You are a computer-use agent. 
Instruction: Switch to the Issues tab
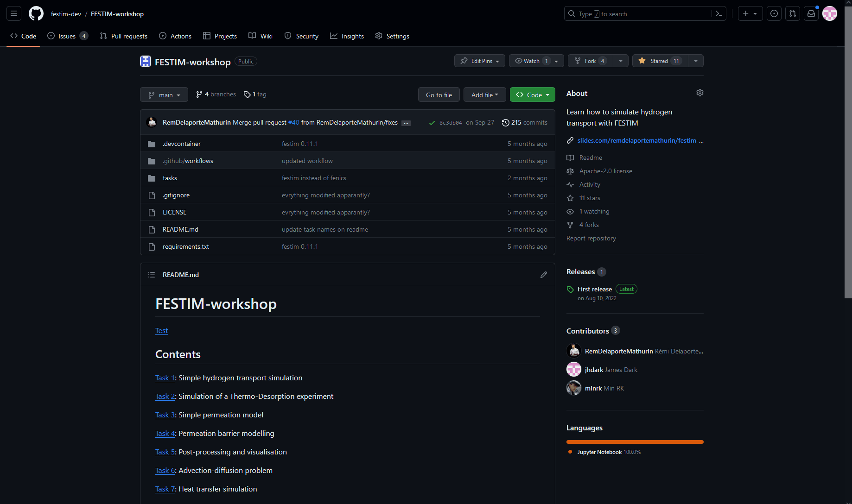click(68, 36)
